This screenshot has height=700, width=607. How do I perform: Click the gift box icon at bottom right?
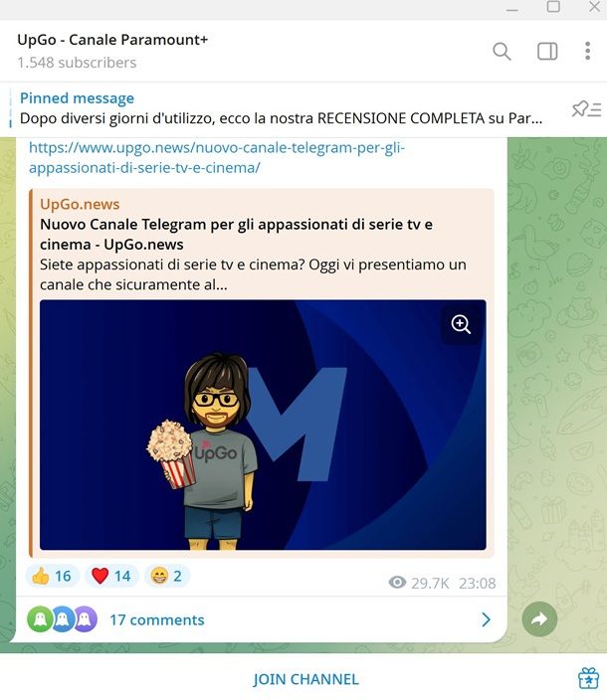588,678
